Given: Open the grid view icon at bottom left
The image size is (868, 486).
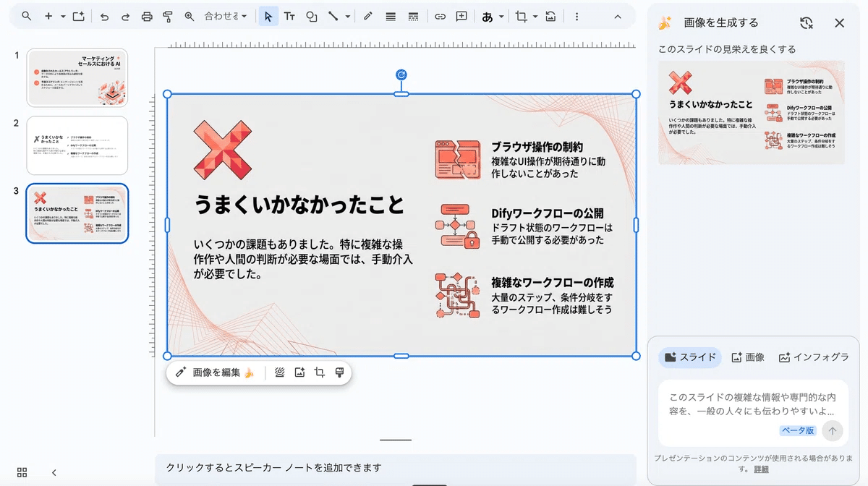Looking at the screenshot, I should pos(22,472).
